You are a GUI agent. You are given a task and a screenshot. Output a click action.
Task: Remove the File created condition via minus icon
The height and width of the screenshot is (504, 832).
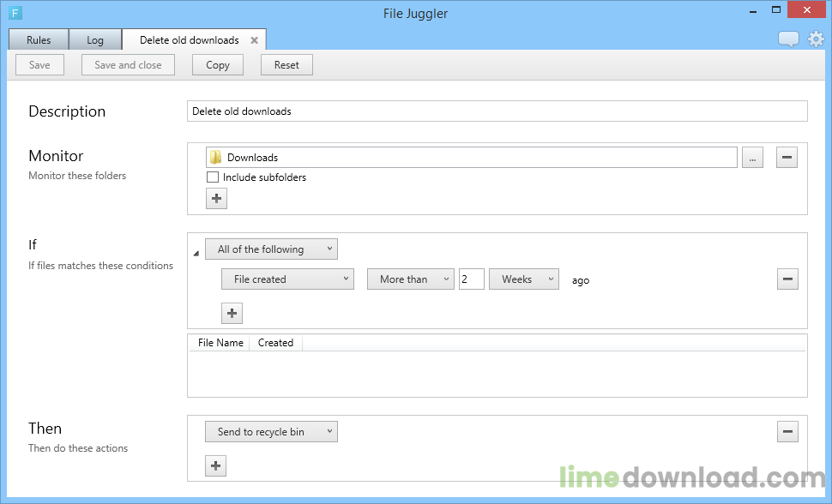click(787, 279)
